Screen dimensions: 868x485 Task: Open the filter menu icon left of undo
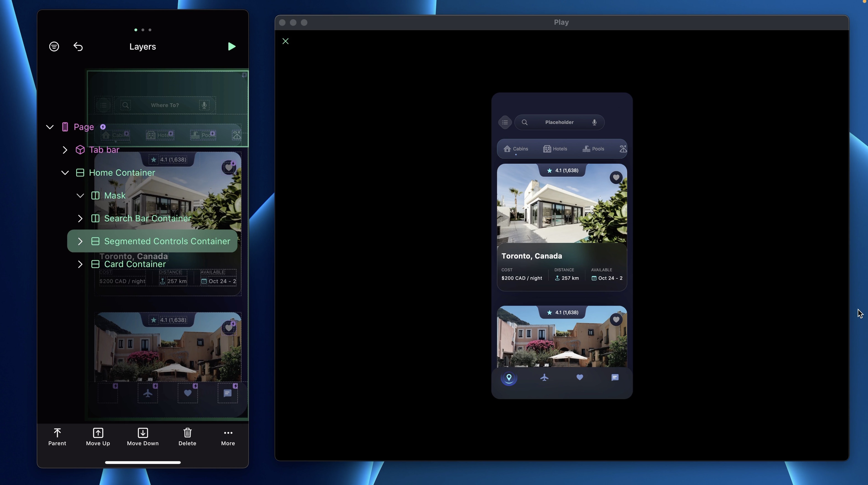(x=54, y=46)
